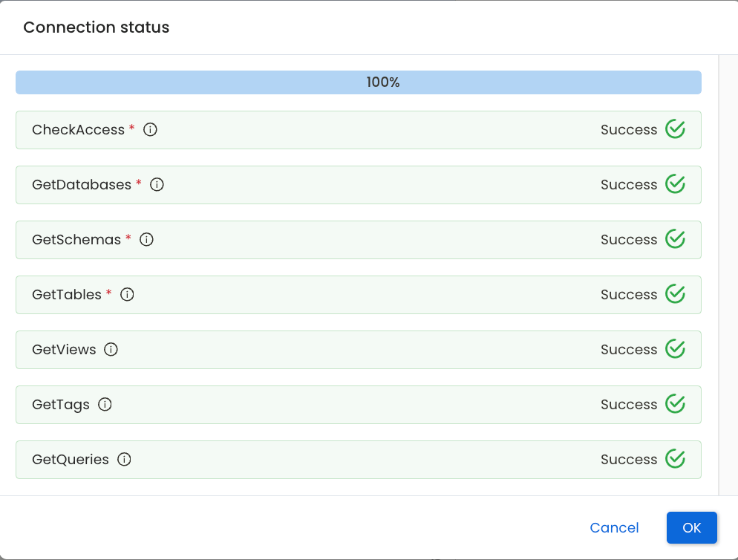The image size is (738, 560).
Task: Click the Connection status dialog title
Action: point(96,27)
